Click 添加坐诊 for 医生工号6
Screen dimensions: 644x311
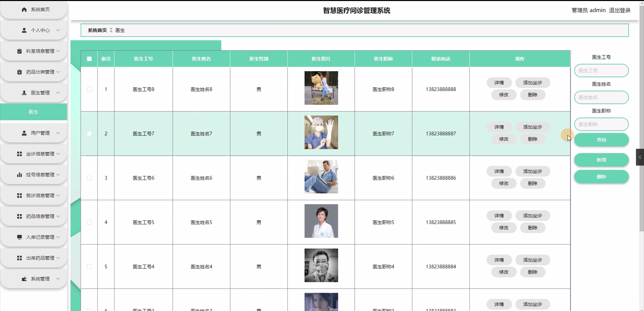pyautogui.click(x=533, y=171)
